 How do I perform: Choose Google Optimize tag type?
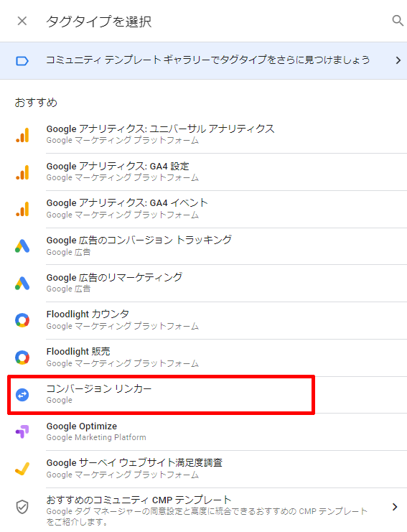point(204,431)
